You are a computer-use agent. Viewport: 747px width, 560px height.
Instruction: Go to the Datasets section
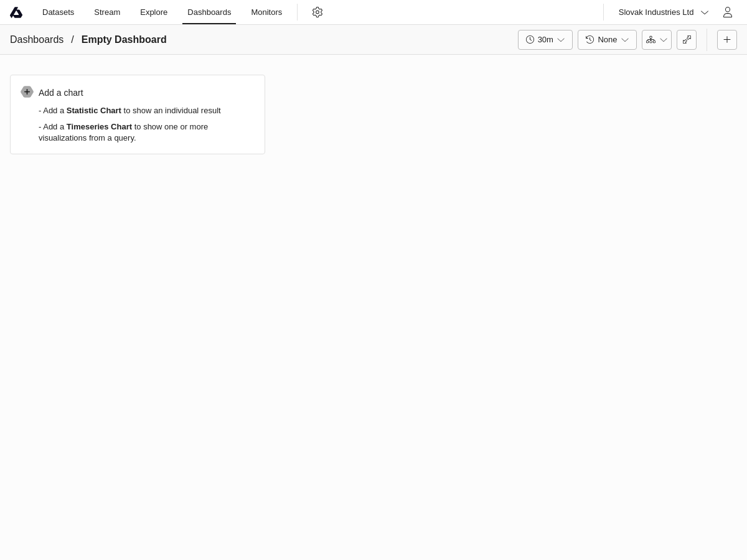(58, 12)
